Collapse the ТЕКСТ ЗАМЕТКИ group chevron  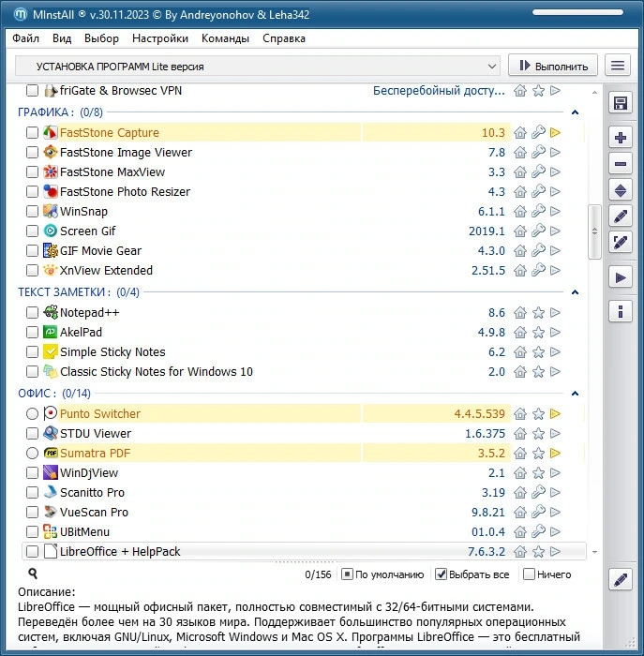point(575,292)
